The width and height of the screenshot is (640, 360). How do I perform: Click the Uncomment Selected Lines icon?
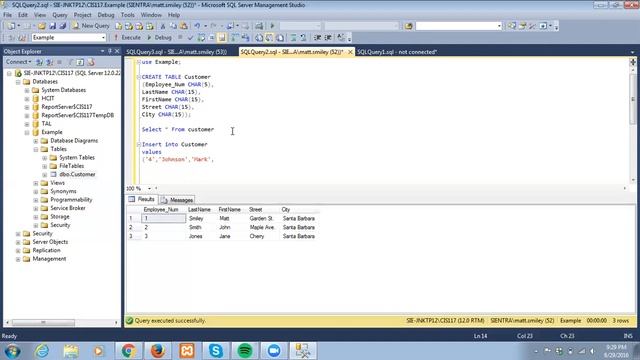[x=303, y=38]
